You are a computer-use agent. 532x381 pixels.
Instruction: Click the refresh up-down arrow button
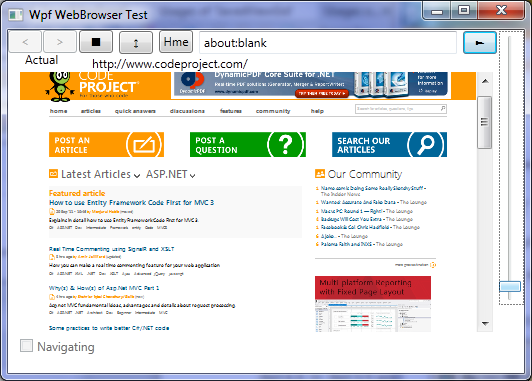(136, 43)
